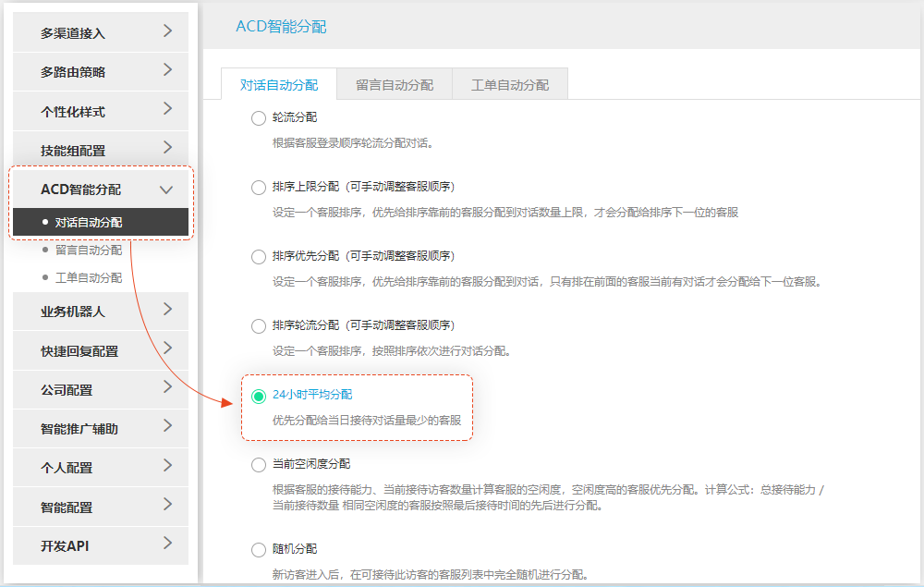Open the 开发API sidebar menu
The image size is (924, 587).
101,545
